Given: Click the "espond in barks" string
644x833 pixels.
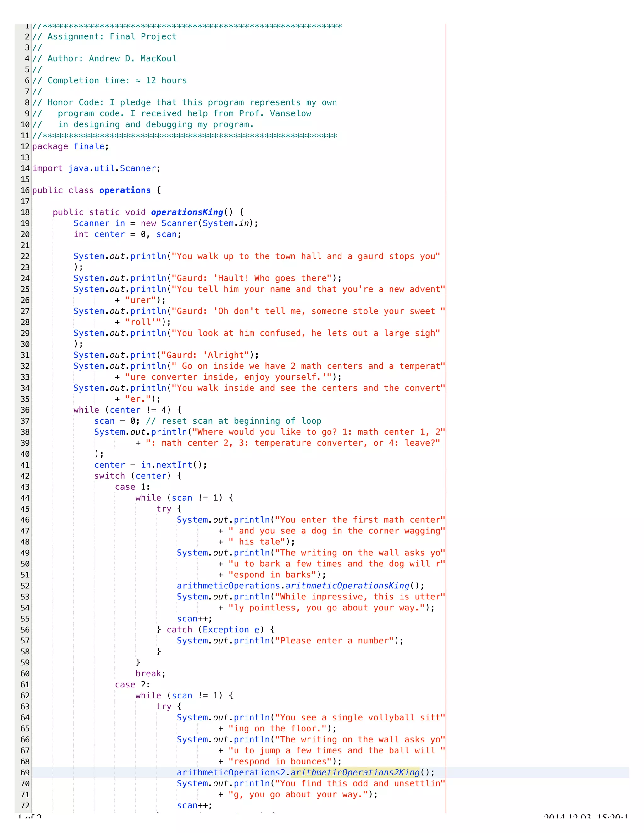Looking at the screenshot, I should coord(272,575).
